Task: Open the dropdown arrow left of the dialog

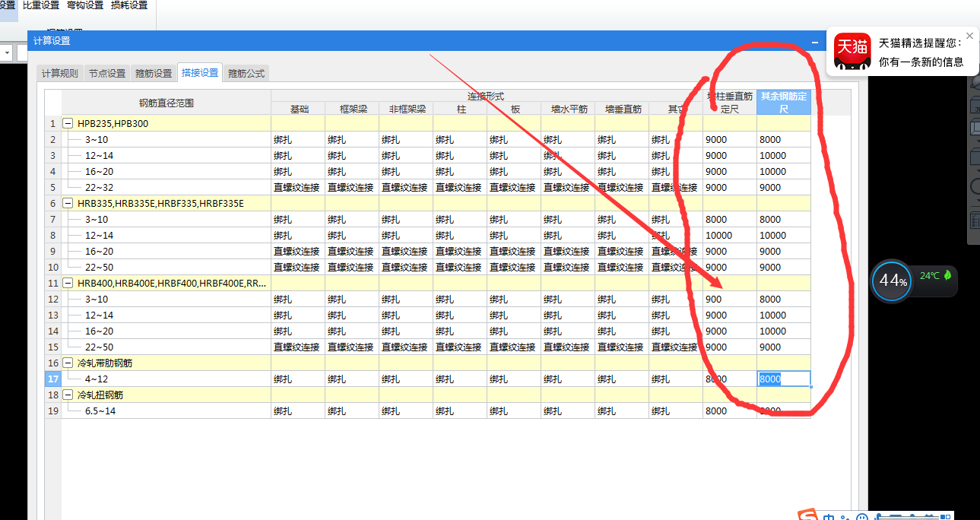Action: 5,52
